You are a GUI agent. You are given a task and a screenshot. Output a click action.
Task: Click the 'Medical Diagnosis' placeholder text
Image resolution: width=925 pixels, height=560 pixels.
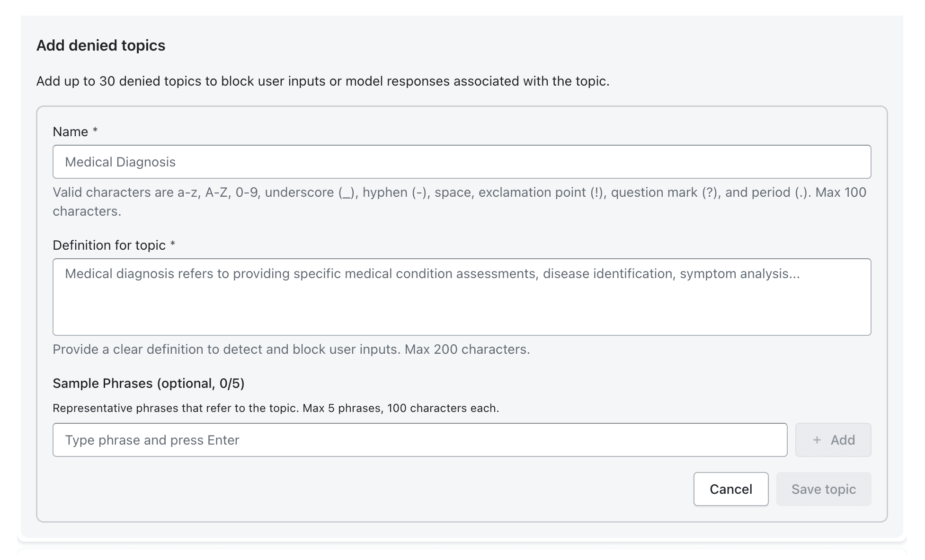tap(120, 162)
